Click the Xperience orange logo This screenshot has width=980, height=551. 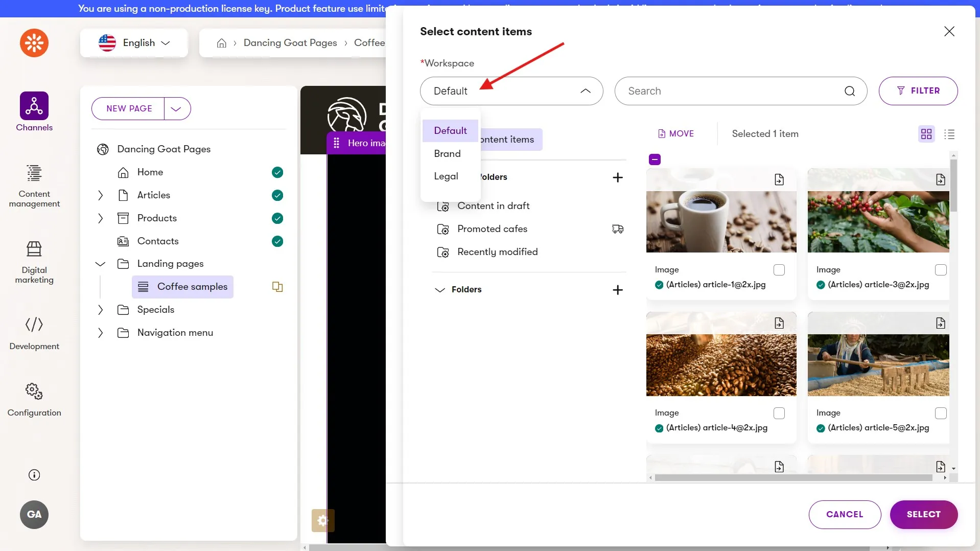[34, 43]
